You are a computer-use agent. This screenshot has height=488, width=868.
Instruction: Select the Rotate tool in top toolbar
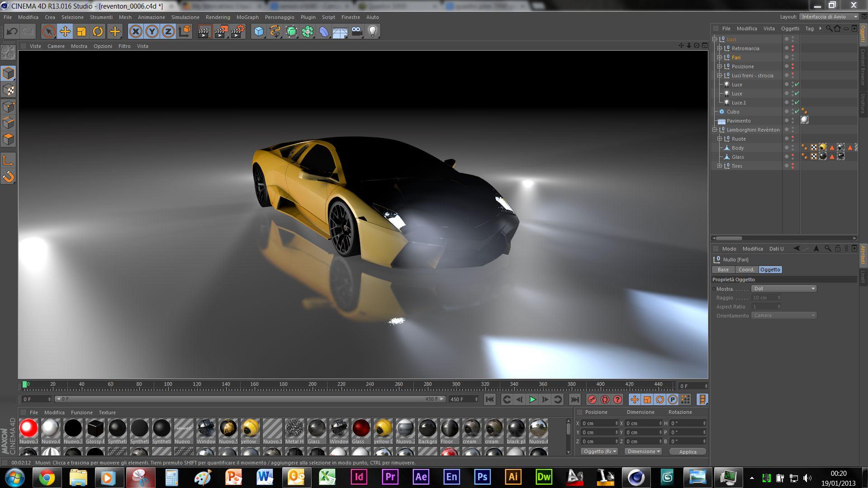[98, 31]
